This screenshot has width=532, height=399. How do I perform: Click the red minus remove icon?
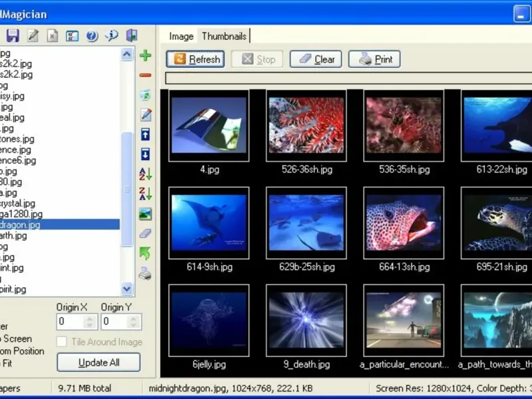(145, 75)
